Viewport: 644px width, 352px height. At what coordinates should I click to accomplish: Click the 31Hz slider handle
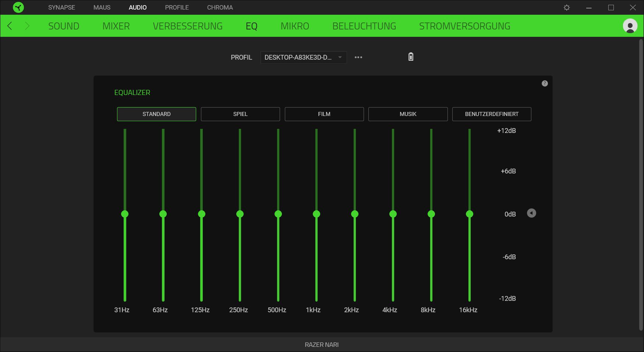click(125, 214)
